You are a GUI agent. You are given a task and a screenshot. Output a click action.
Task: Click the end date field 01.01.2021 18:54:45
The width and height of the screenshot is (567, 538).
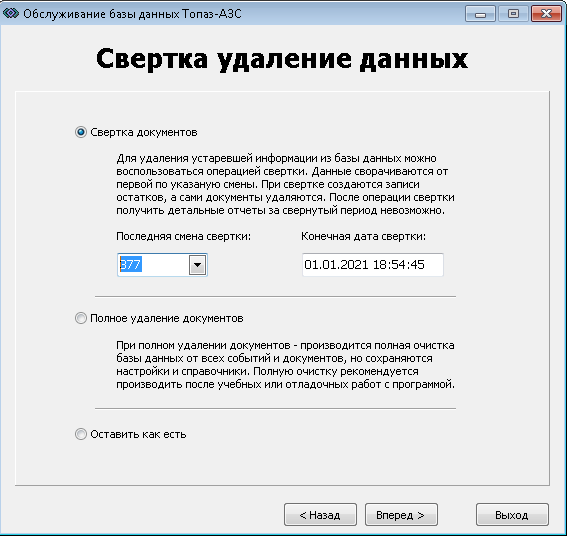[x=373, y=265]
